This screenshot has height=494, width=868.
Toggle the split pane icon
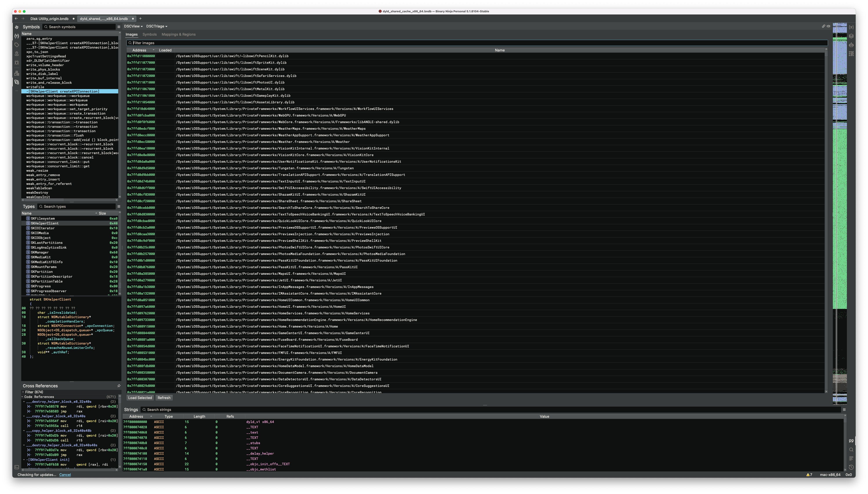[x=828, y=26]
